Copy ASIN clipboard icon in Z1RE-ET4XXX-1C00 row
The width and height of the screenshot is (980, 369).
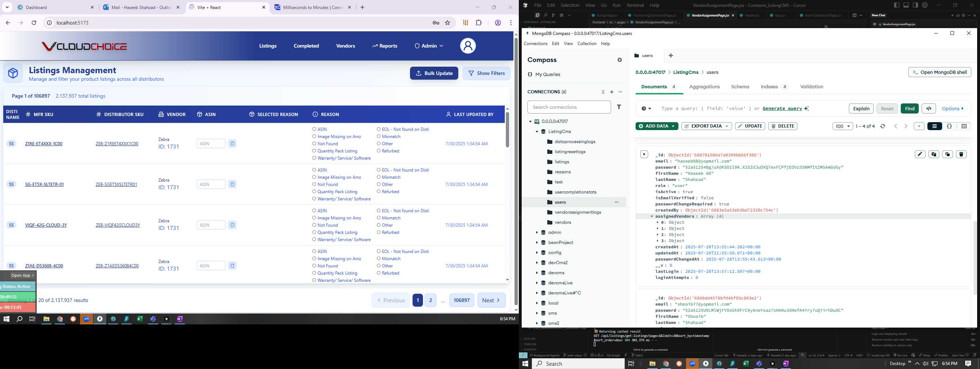point(232,143)
